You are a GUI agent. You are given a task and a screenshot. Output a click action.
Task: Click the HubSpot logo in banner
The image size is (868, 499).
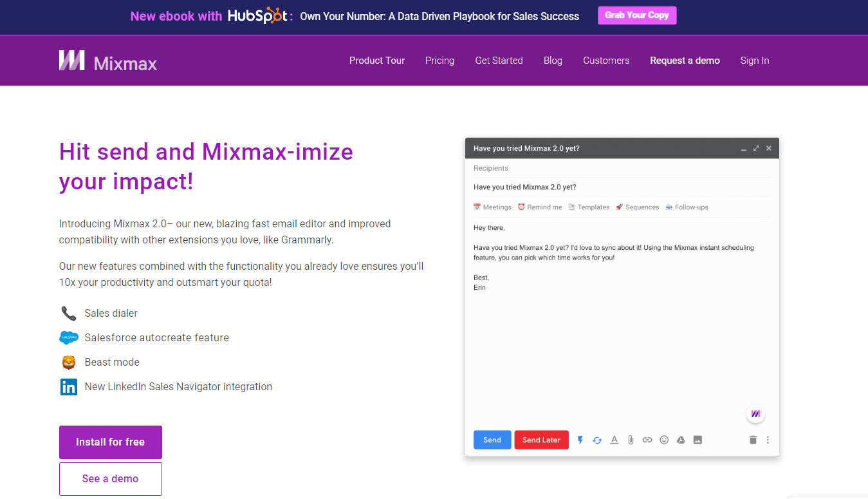(x=257, y=16)
